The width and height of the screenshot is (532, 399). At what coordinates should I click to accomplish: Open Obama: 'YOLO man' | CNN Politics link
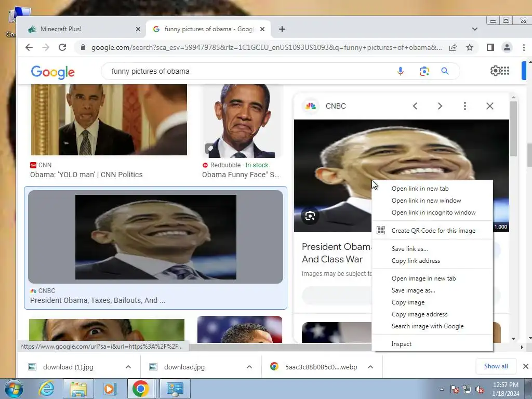pos(86,175)
